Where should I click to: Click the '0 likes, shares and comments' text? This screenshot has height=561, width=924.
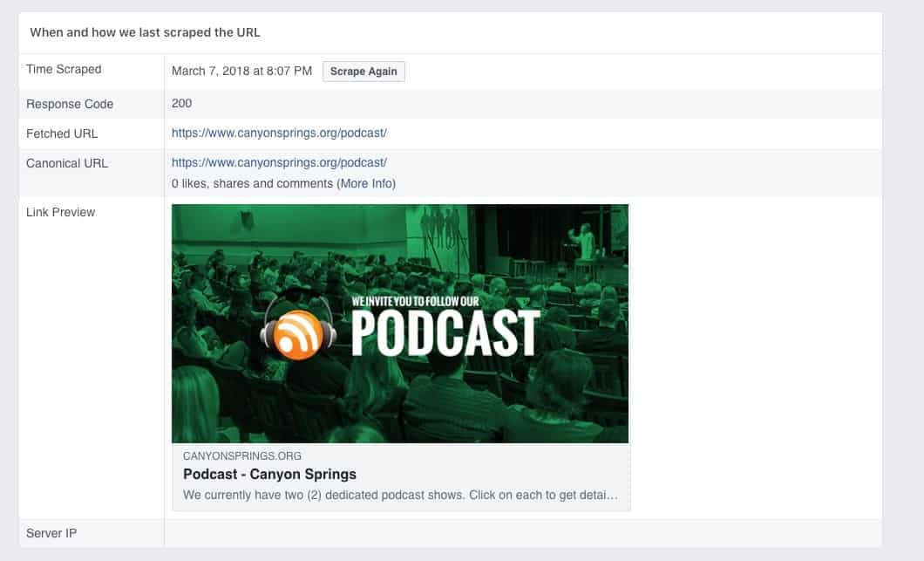252,183
